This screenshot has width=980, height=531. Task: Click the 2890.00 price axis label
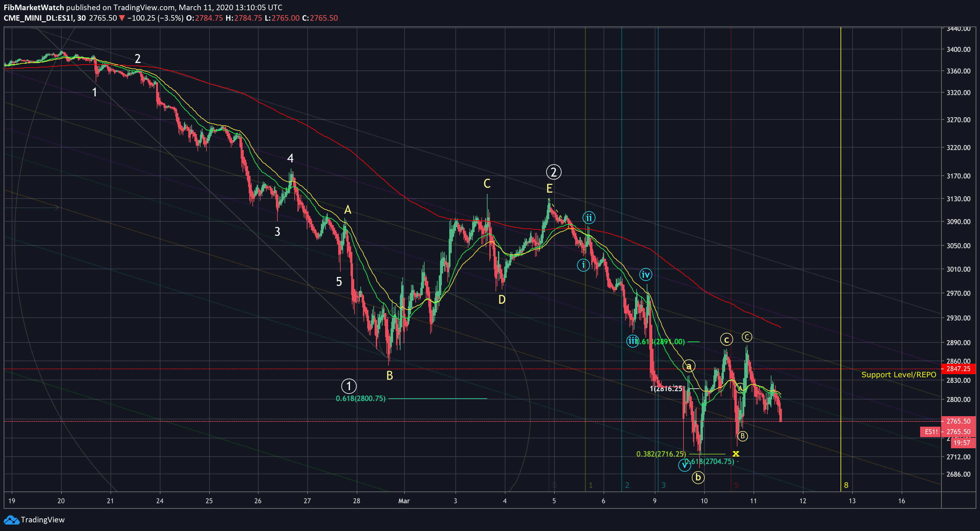(x=959, y=343)
